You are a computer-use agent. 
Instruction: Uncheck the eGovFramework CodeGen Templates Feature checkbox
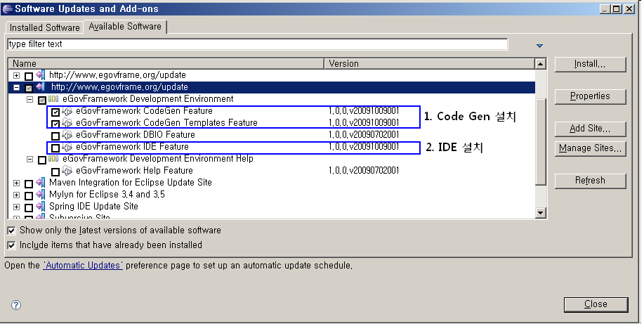[x=55, y=124]
